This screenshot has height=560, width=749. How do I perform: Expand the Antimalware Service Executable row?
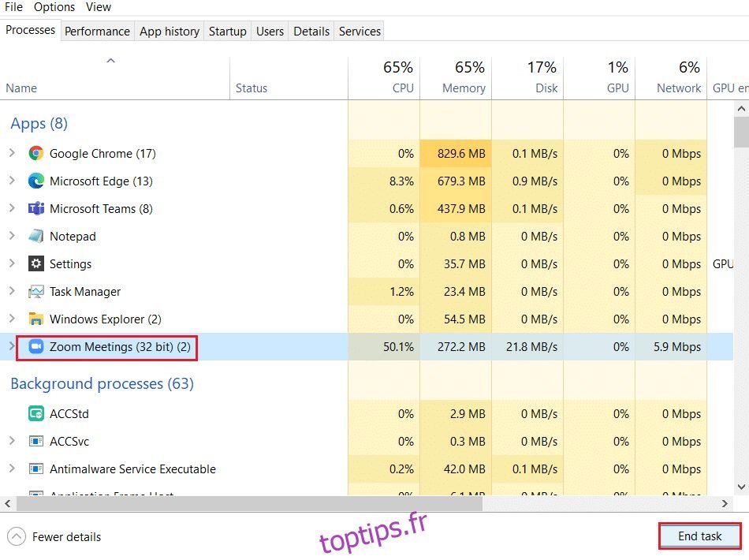pos(11,469)
